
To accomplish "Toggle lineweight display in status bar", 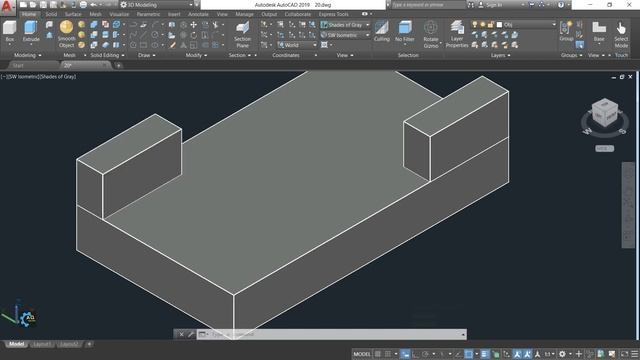I will point(484,354).
